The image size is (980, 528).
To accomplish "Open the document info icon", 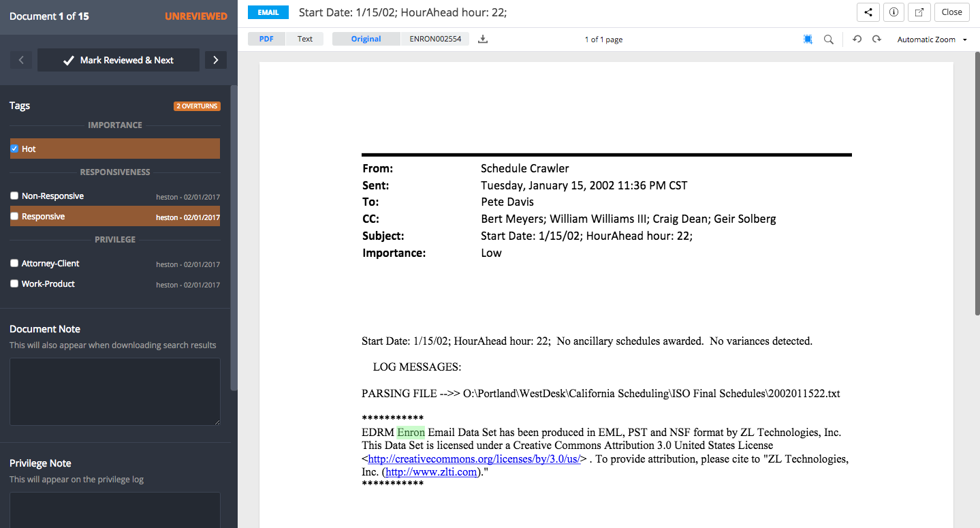I will pyautogui.click(x=894, y=12).
